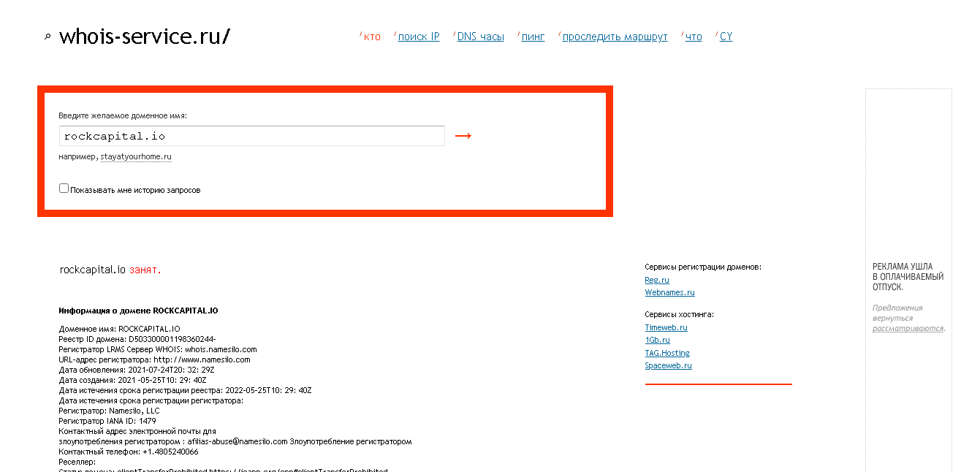Select the 'кто' menu item

[x=372, y=37]
